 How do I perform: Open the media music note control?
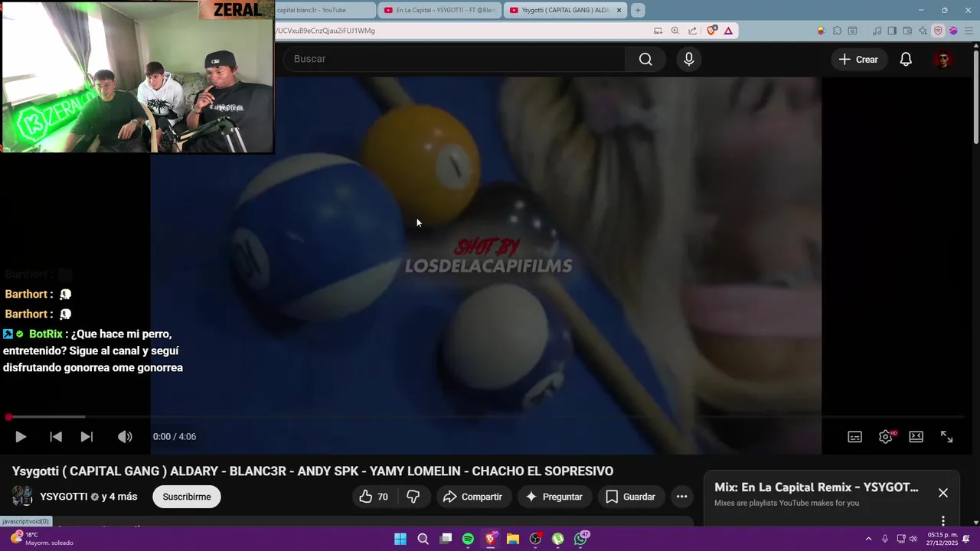[877, 31]
